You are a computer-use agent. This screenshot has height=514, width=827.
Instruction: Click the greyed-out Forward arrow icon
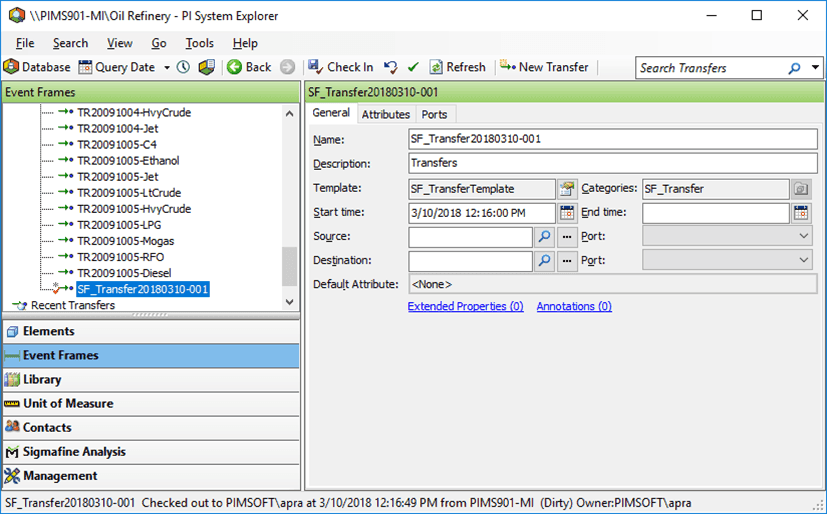pyautogui.click(x=287, y=67)
